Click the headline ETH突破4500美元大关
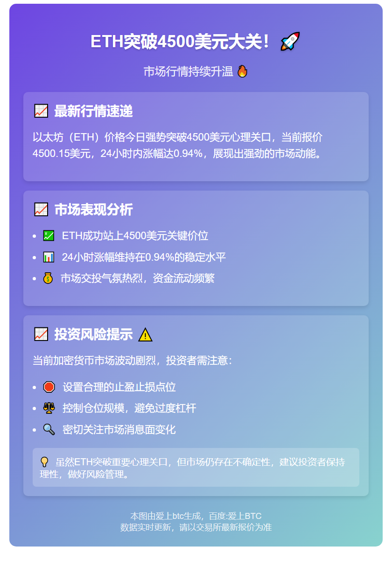The height and width of the screenshot is (561, 392). (x=180, y=42)
